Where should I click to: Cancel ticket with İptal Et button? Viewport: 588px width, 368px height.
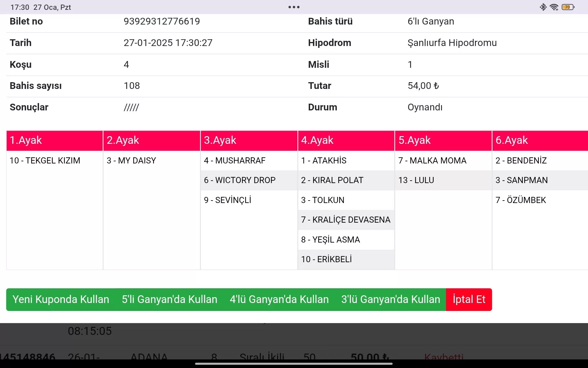pyautogui.click(x=469, y=299)
